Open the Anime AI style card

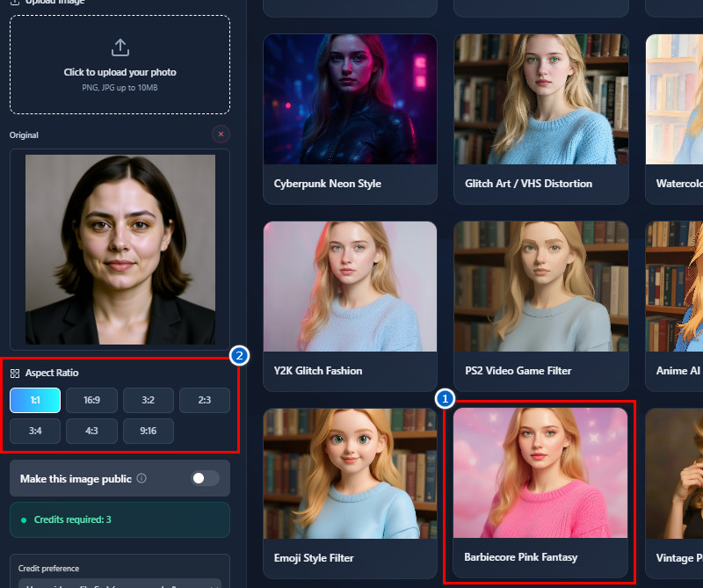[x=674, y=307]
